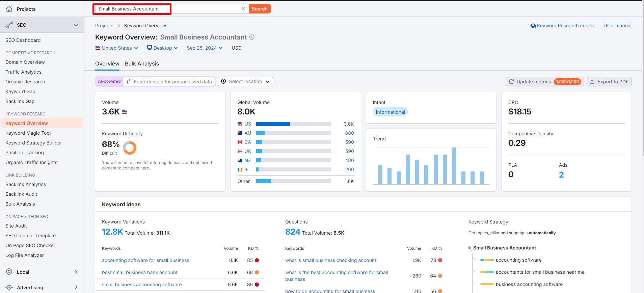Click 'accounting software' strategy topic
The width and height of the screenshot is (644, 293).
pyautogui.click(x=518, y=260)
